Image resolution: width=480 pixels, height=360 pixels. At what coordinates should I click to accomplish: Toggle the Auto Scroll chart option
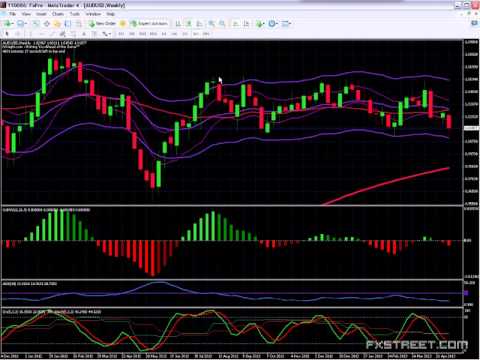point(235,24)
